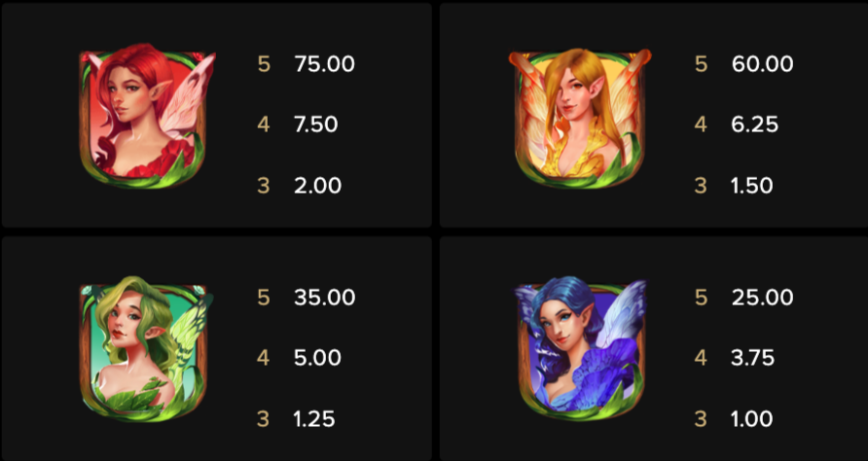
Task: Click the 75.00 payout for red fairy
Action: (324, 64)
